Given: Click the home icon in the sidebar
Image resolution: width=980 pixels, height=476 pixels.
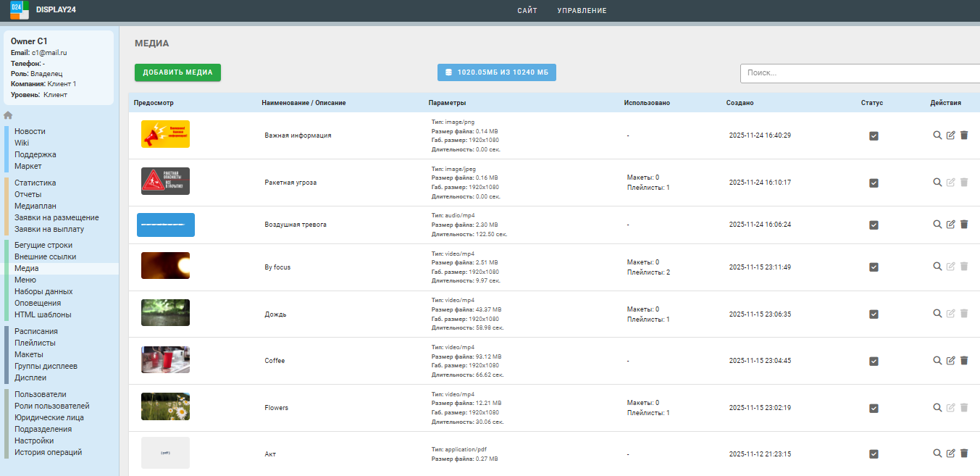Looking at the screenshot, I should tap(8, 115).
